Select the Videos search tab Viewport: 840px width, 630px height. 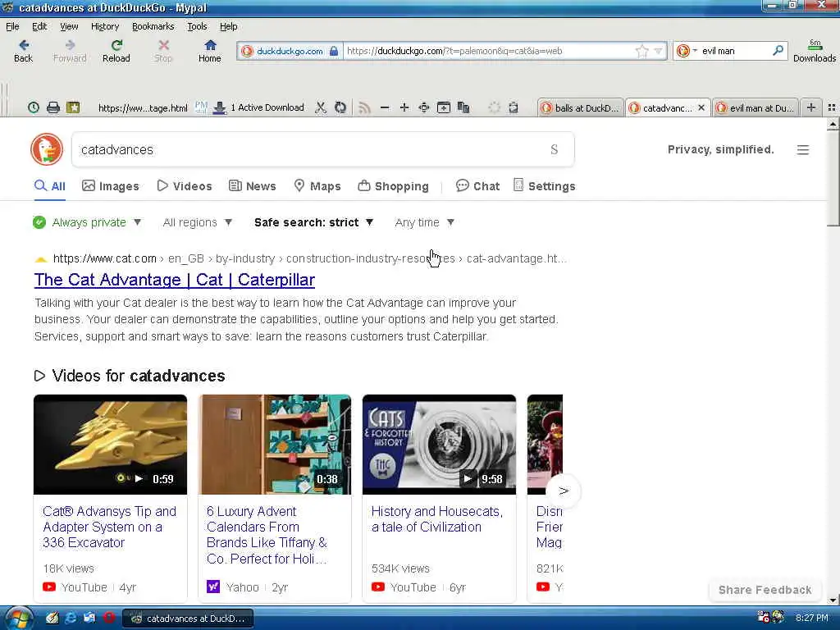pos(185,186)
